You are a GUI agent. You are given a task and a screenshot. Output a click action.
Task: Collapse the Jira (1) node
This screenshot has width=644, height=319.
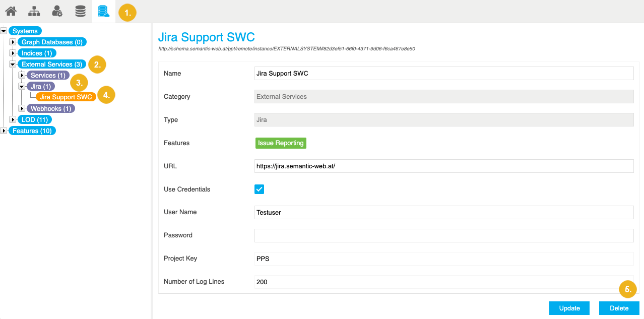click(x=22, y=86)
